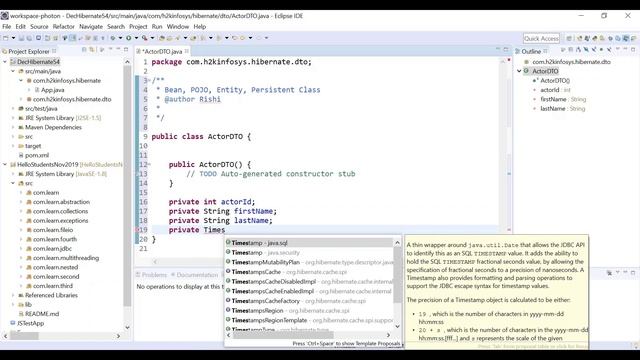Image resolution: width=640 pixels, height=360 pixels.
Task: Select the active Java perspective icon
Action: click(625, 38)
